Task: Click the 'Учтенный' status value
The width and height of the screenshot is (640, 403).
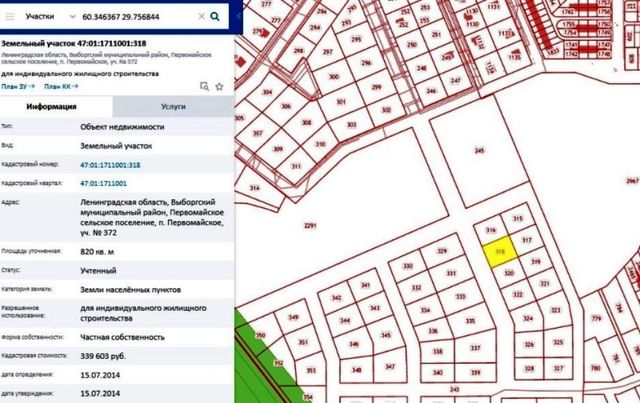Action: [98, 270]
